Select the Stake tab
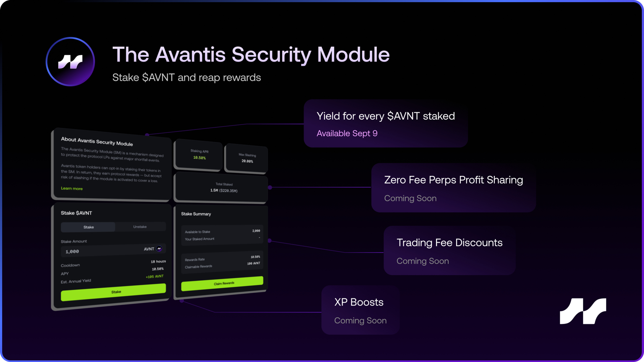The width and height of the screenshot is (644, 362). (88, 227)
